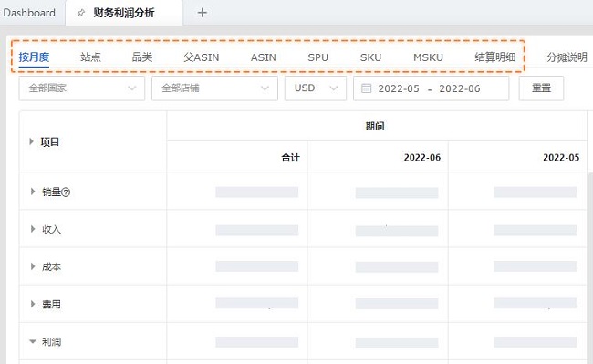The image size is (593, 364).
Task: Switch to the 站点 tab
Action: tap(90, 57)
